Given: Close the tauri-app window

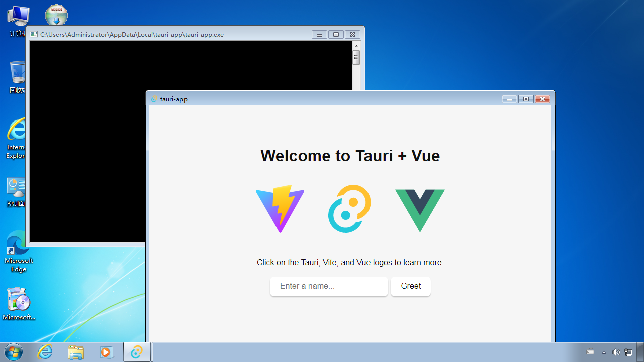Looking at the screenshot, I should point(543,99).
